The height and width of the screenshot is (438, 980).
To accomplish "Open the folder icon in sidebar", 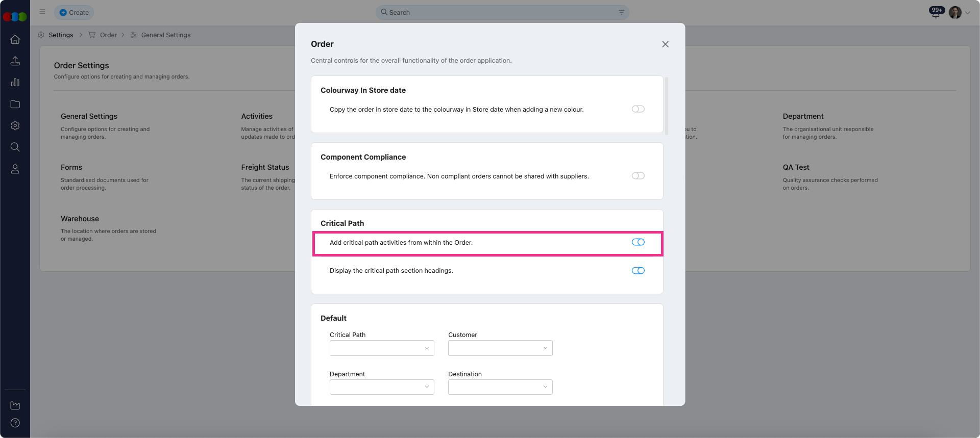I will coord(15,104).
